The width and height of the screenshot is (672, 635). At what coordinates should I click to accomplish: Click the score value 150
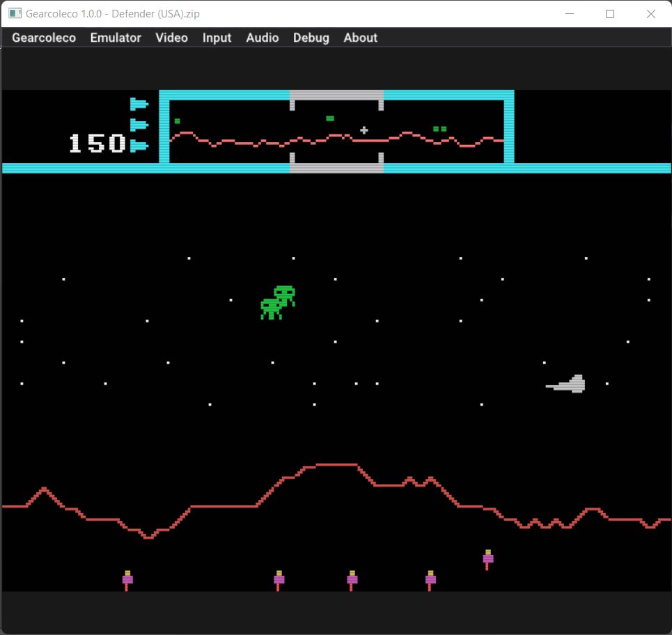pyautogui.click(x=97, y=143)
